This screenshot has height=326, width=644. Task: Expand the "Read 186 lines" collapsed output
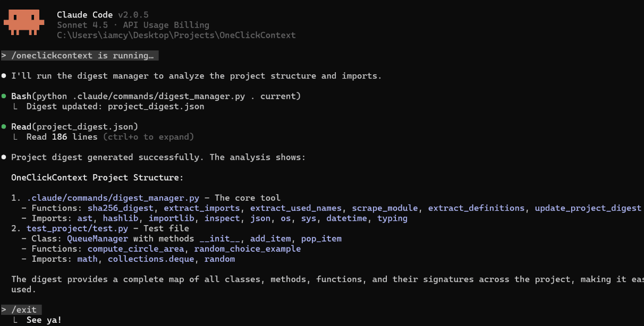(x=62, y=137)
